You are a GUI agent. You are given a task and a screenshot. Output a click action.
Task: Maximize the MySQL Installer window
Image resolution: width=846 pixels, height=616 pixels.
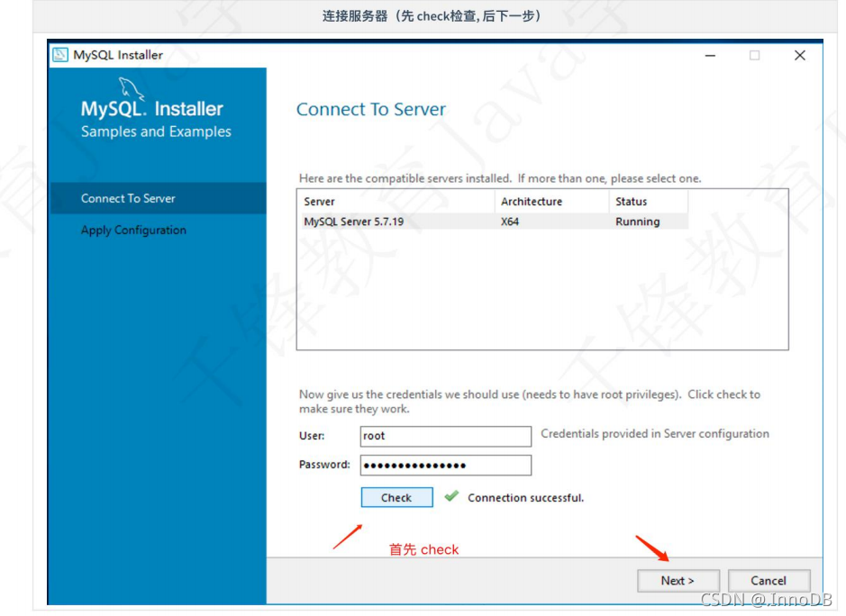[754, 55]
